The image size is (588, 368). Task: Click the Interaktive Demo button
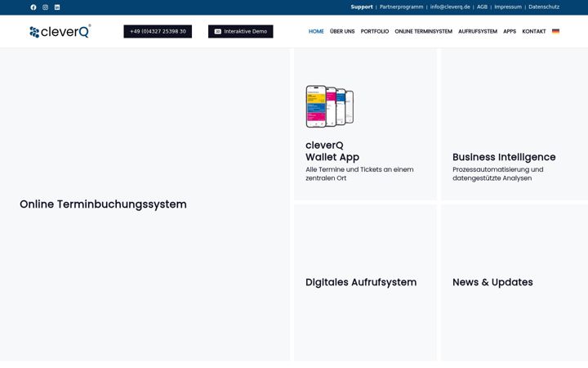[241, 32]
